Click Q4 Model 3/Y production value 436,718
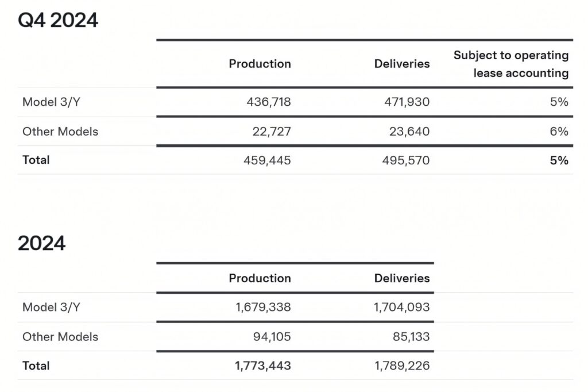This screenshot has width=588, height=392. (268, 102)
